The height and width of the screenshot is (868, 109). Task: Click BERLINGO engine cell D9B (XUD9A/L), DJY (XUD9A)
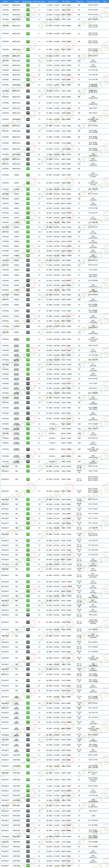[93, 119]
